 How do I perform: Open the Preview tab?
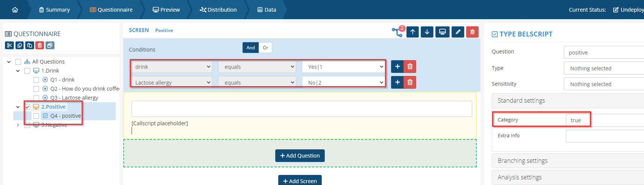pos(166,10)
